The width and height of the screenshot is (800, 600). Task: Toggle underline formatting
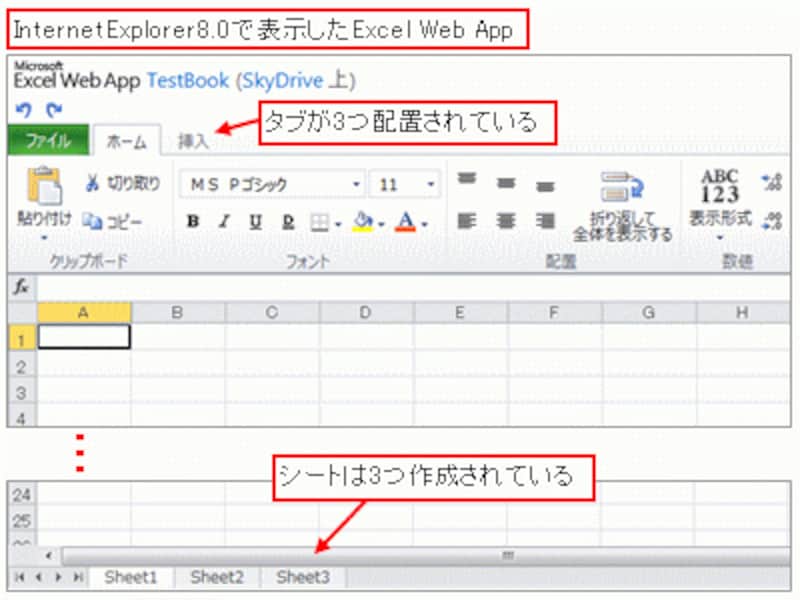click(256, 221)
